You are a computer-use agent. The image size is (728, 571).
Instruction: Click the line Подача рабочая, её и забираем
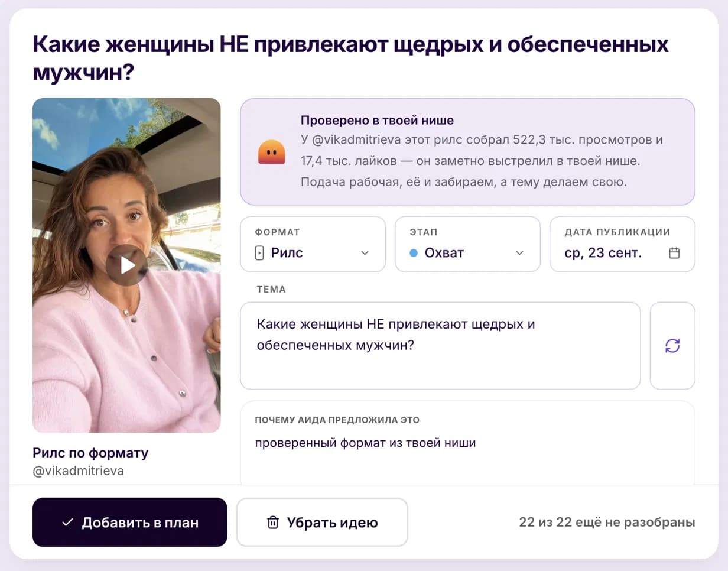[x=464, y=181]
